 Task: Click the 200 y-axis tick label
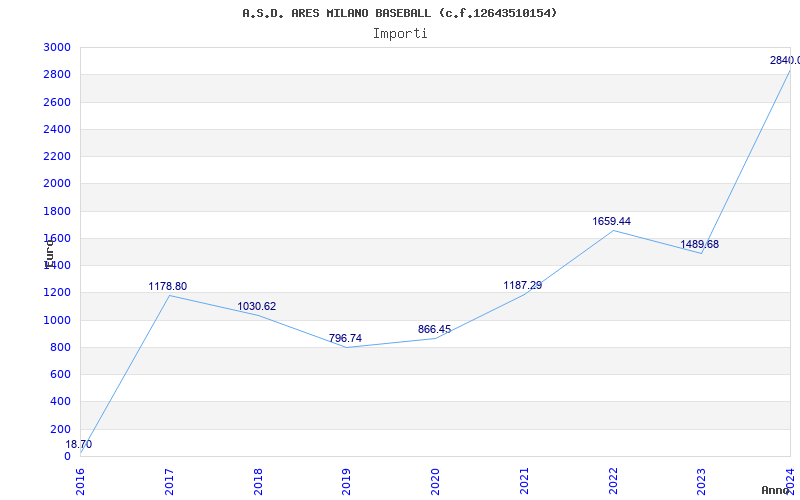61,429
